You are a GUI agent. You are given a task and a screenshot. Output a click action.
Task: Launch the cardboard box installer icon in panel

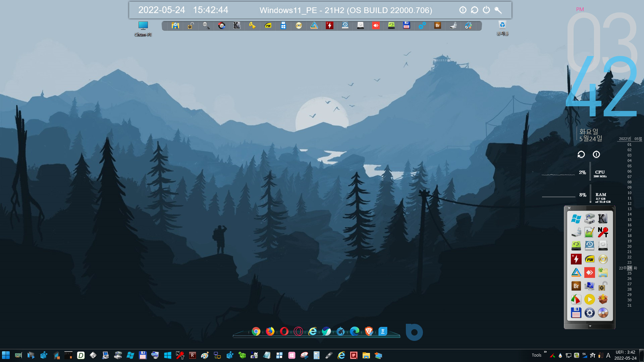(x=603, y=299)
